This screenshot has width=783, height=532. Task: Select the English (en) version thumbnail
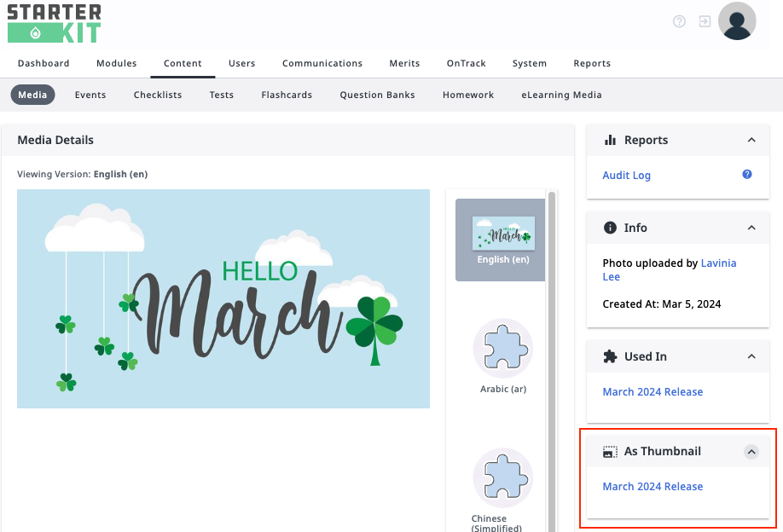coord(500,240)
